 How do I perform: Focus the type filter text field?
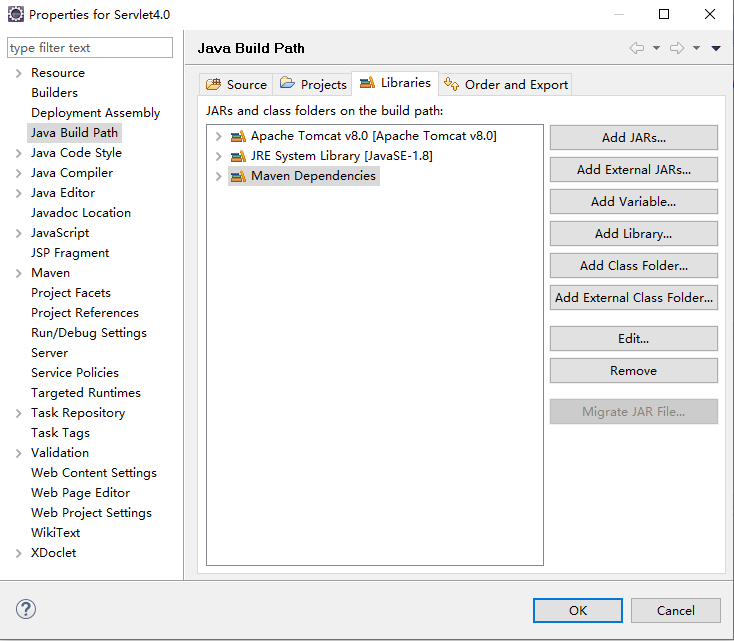(x=90, y=48)
